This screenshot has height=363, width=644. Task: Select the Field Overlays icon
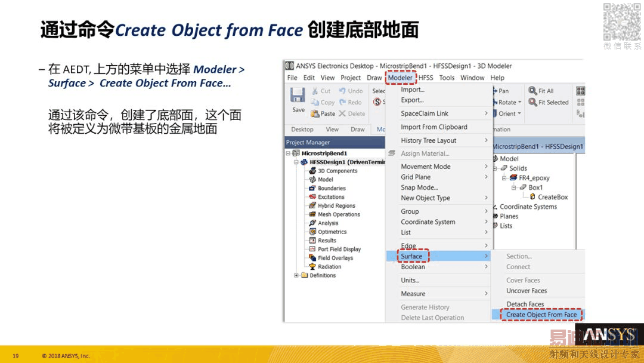pos(312,257)
